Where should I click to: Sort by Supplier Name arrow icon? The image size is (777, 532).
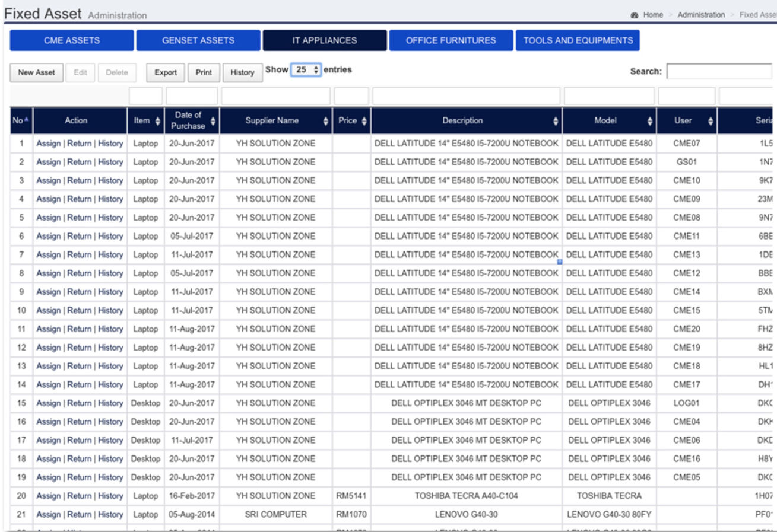[326, 121]
